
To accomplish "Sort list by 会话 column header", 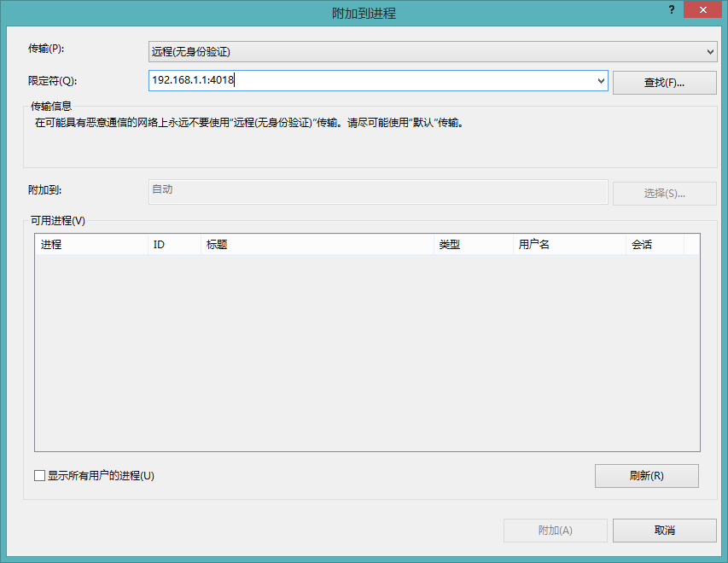I will 654,245.
